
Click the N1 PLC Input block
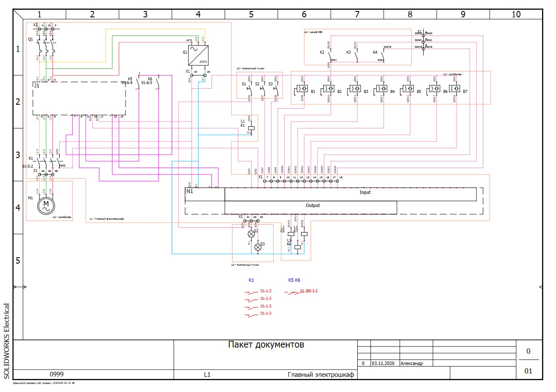tap(351, 194)
